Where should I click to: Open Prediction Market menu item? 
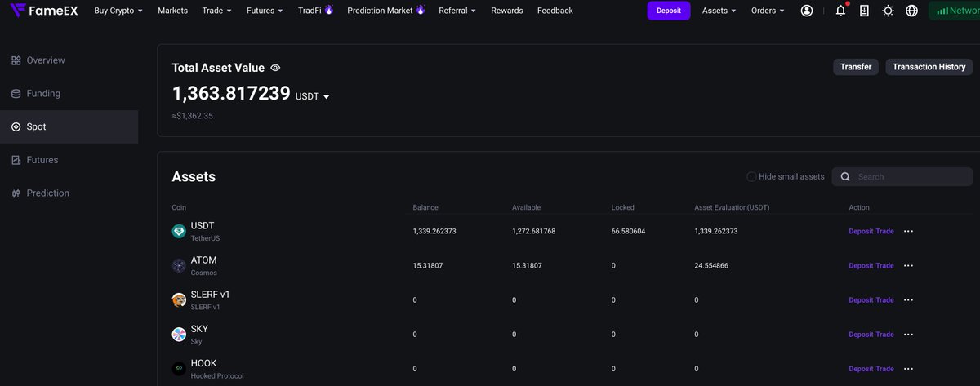point(380,11)
